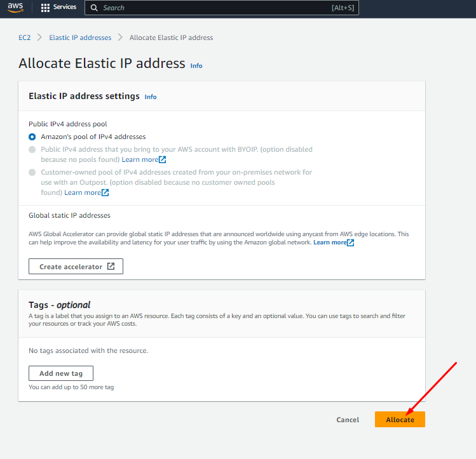Click Global static IP addresses heading
The height and width of the screenshot is (459, 476).
pos(69,216)
